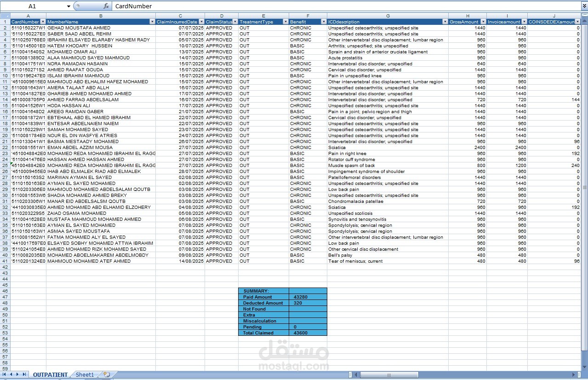
Task: Click the vertical scrollbar down arrow
Action: pos(585,367)
